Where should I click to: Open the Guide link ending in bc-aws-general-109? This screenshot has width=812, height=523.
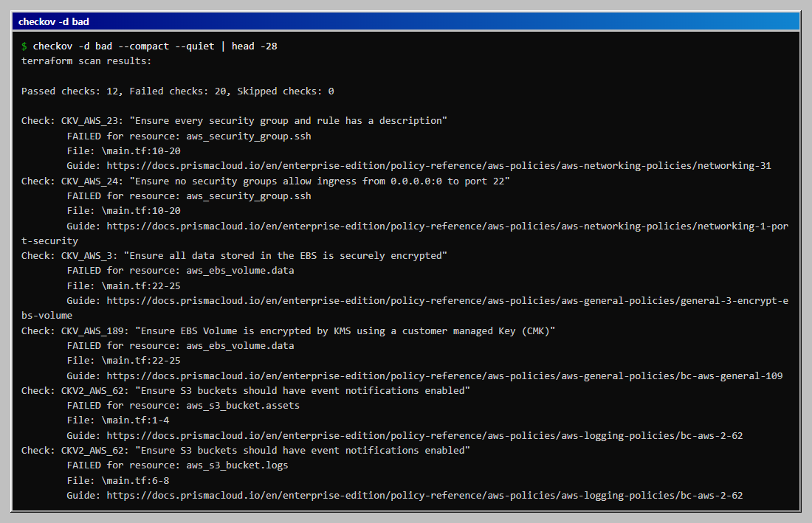445,376
